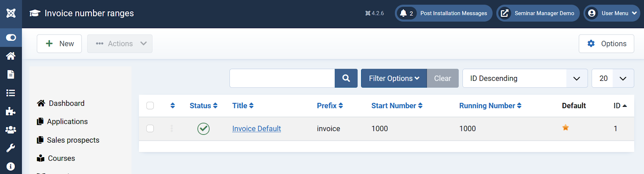
Task: Open the Users group icon
Action: coord(11,130)
